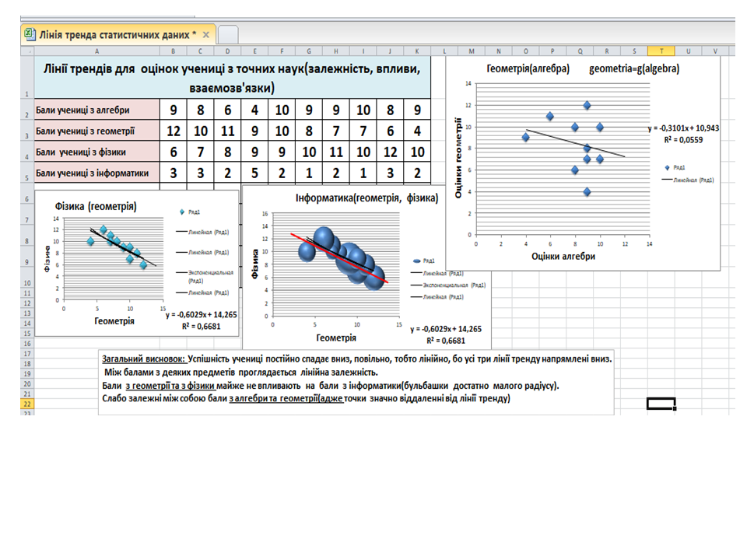This screenshot has width=747, height=560.
Task: Click the selected active cell in column T
Action: (x=661, y=404)
